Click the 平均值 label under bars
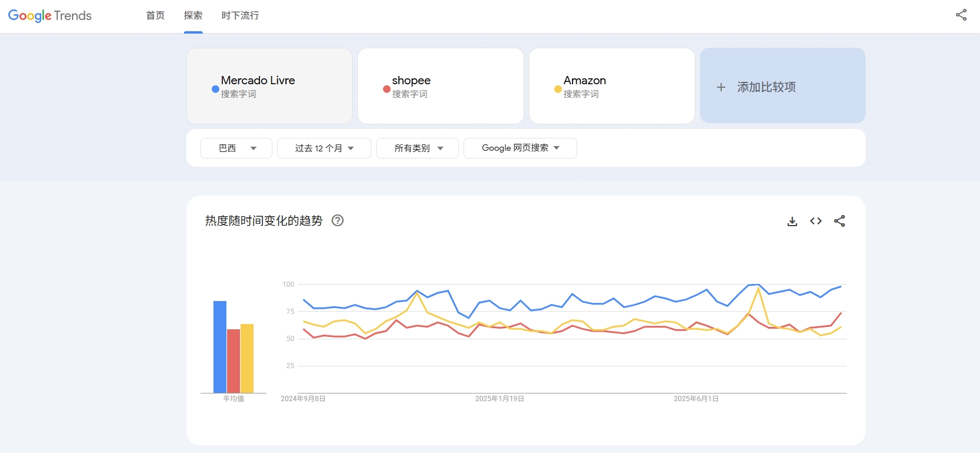Image resolution: width=980 pixels, height=453 pixels. pos(234,399)
